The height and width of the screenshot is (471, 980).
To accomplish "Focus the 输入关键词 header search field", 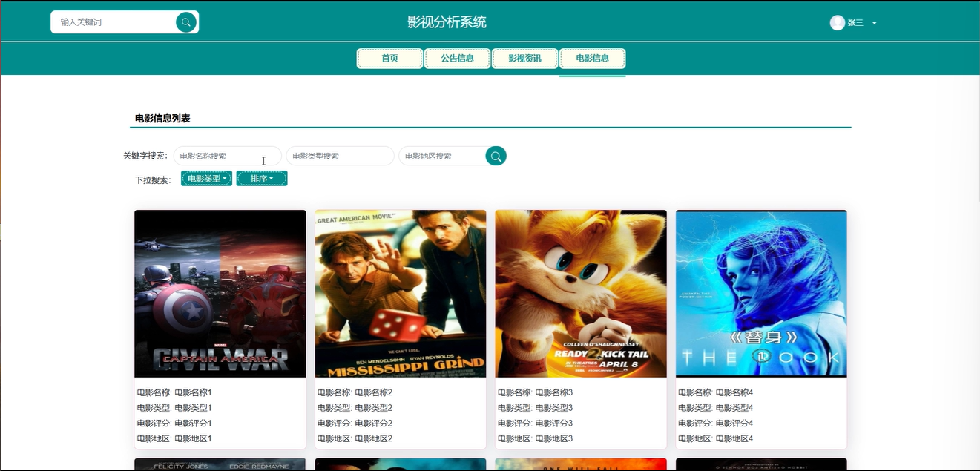I will pos(115,22).
